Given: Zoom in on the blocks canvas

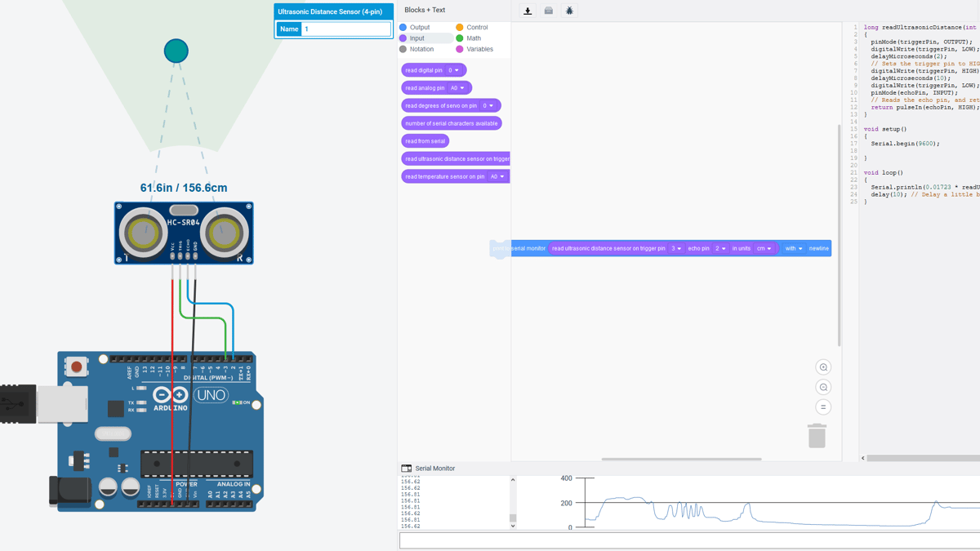Looking at the screenshot, I should (x=822, y=367).
